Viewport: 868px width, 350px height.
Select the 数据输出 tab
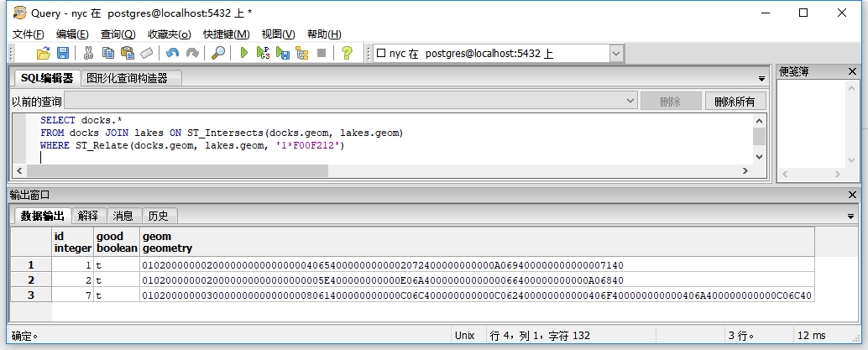tap(43, 216)
